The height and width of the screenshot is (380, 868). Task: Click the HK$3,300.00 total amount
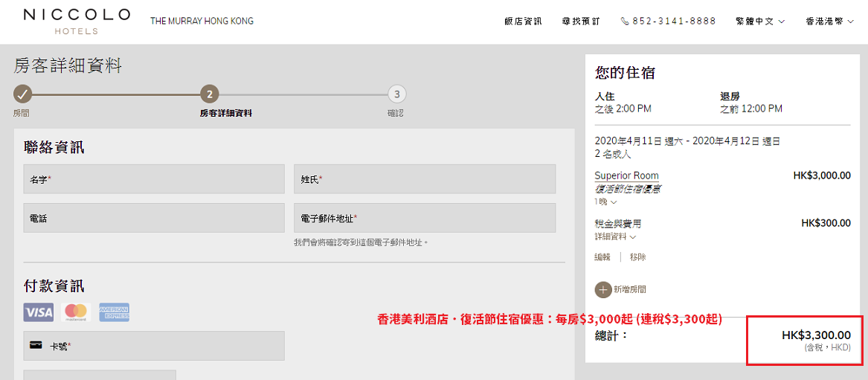tap(816, 335)
